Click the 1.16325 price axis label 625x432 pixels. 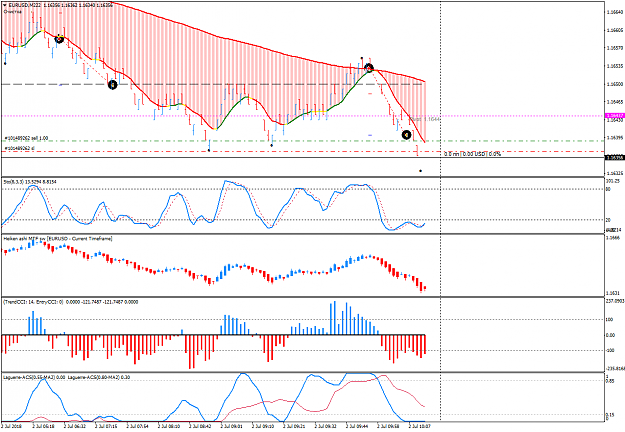[x=614, y=173]
